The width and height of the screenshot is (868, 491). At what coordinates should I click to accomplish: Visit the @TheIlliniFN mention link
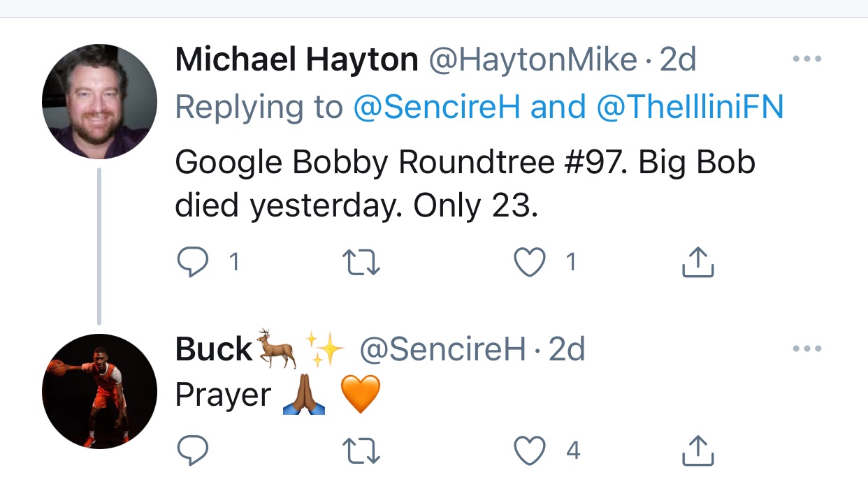689,107
